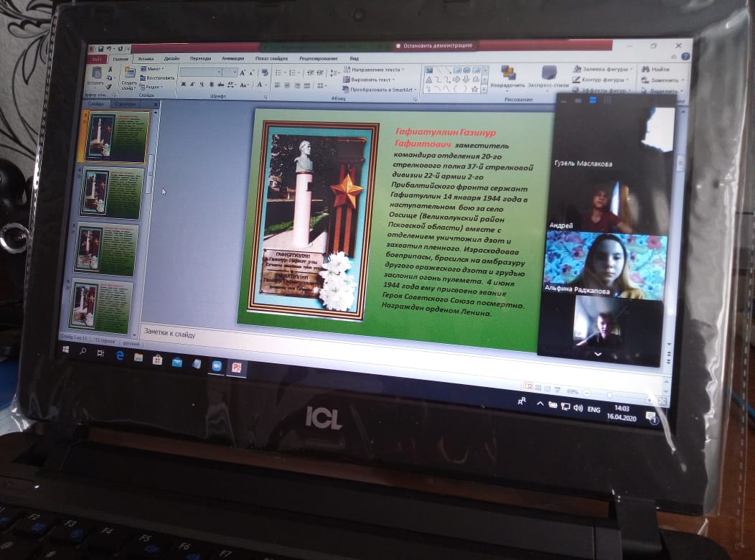Click the Создать слайд (New Slide) icon
Image resolution: width=755 pixels, height=560 pixels.
129,75
